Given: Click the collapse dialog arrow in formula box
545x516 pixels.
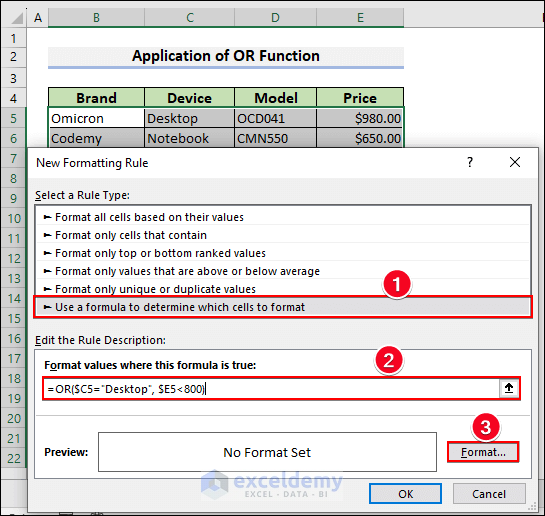Looking at the screenshot, I should coord(509,388).
